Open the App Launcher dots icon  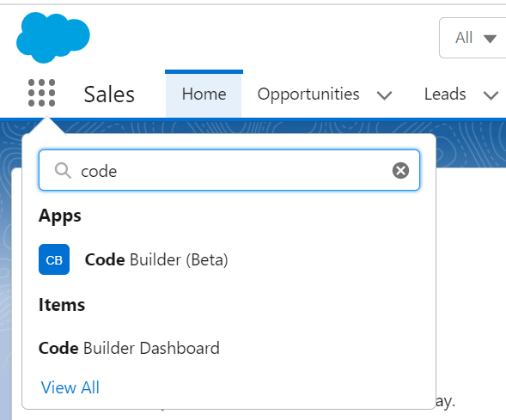pos(41,93)
